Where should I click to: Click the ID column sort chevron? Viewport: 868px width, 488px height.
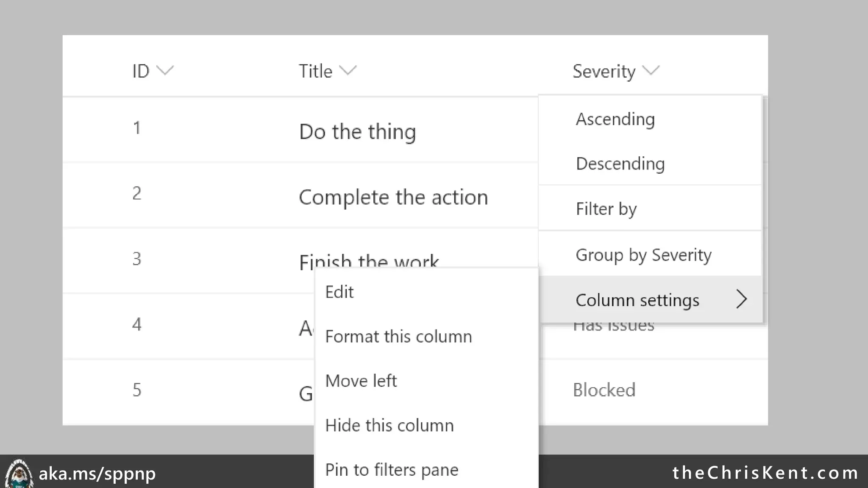[165, 70]
